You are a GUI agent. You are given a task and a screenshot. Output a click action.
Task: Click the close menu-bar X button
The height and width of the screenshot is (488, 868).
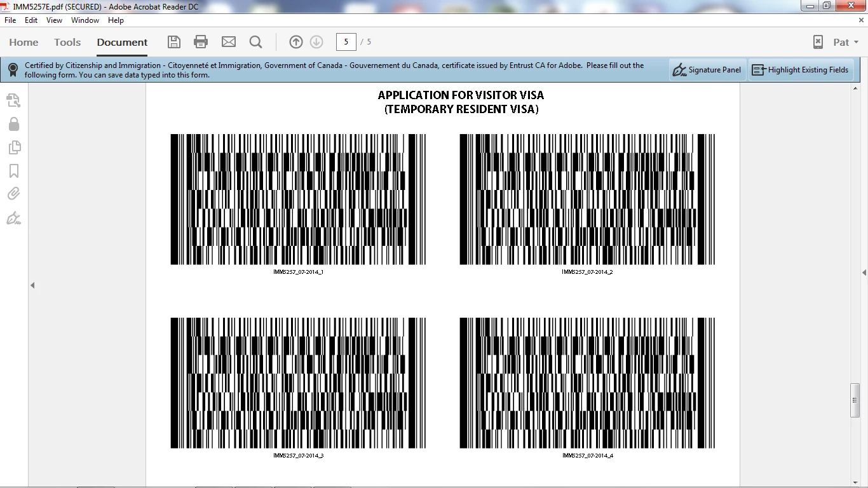coord(862,20)
